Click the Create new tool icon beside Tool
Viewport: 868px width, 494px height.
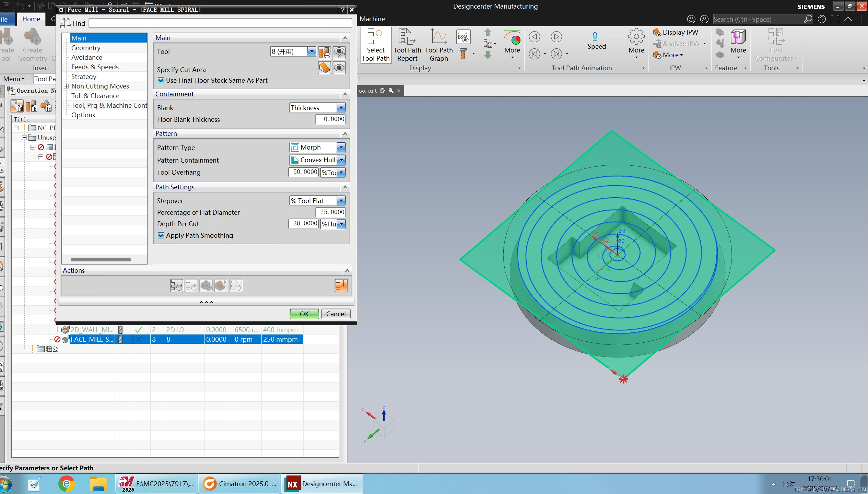coord(324,52)
